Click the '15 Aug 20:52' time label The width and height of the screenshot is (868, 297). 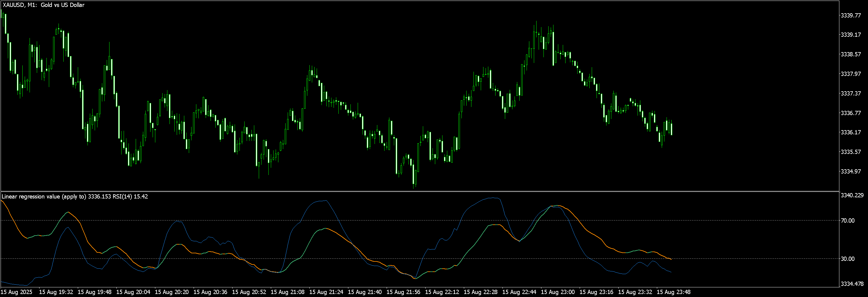pos(249,292)
